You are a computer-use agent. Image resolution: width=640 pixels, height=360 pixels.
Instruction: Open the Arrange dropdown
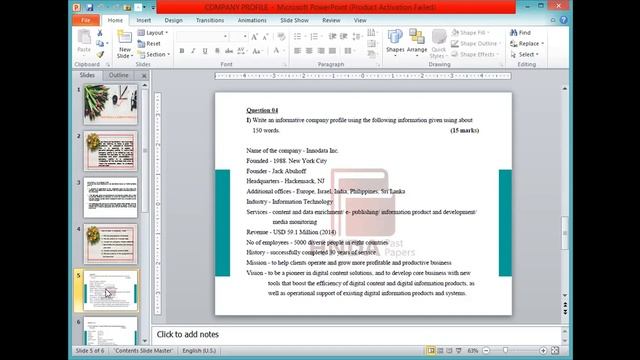point(417,43)
